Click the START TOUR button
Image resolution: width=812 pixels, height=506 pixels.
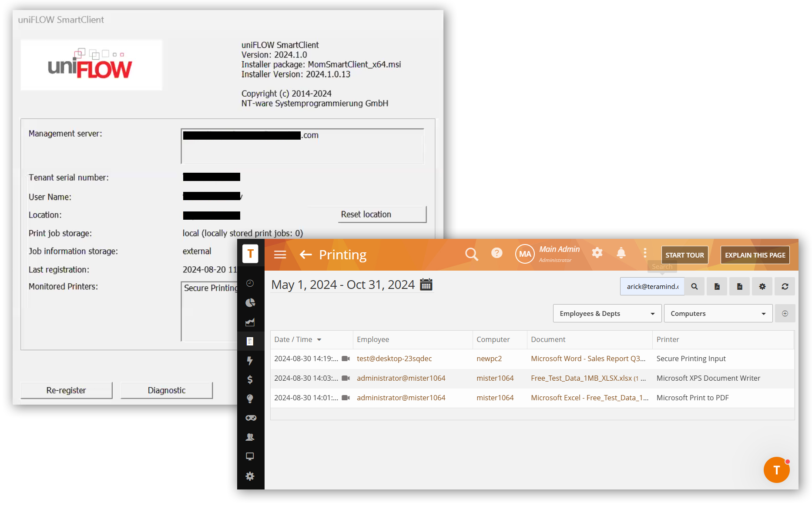click(x=684, y=255)
